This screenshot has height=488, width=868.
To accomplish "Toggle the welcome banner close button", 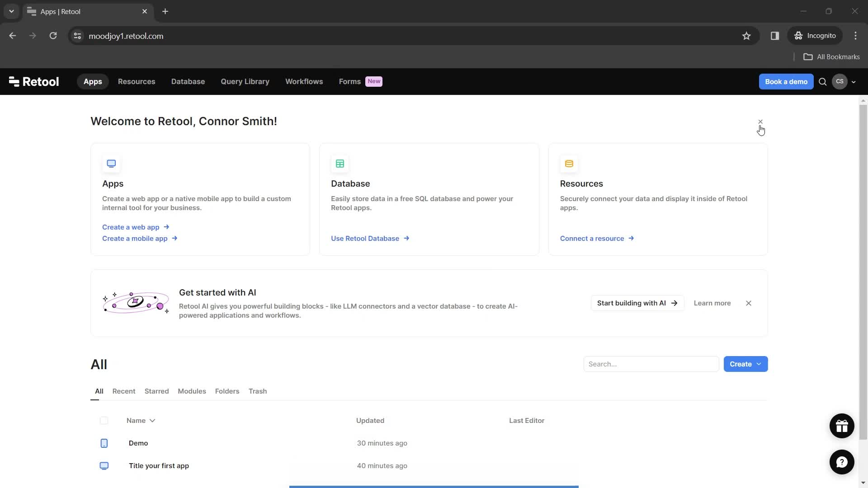I will (760, 121).
